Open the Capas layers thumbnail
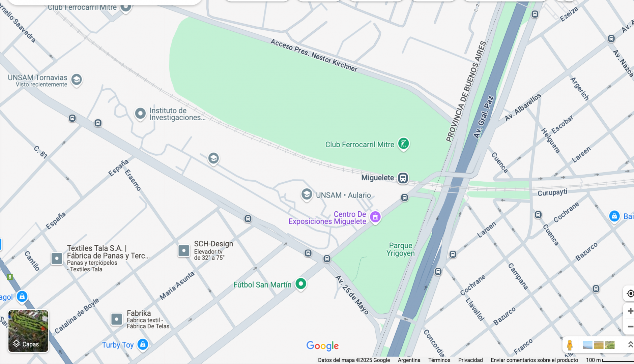The width and height of the screenshot is (634, 364). (28, 331)
